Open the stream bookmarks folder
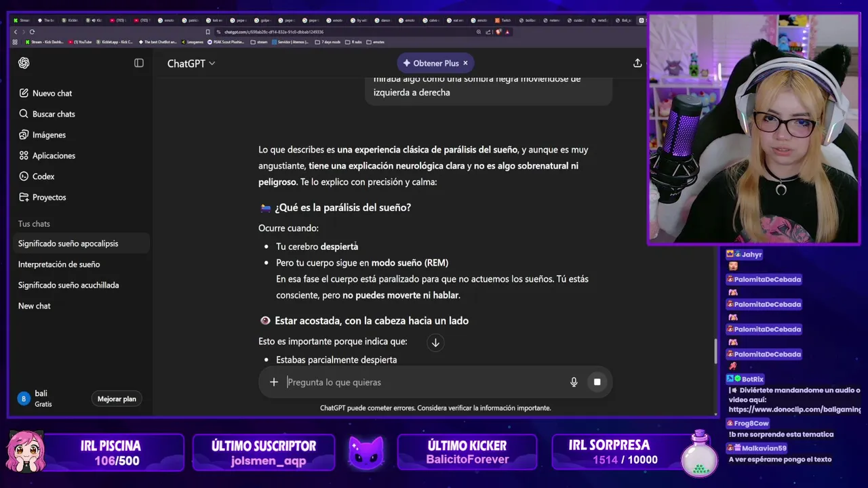868x488 pixels. pos(259,42)
